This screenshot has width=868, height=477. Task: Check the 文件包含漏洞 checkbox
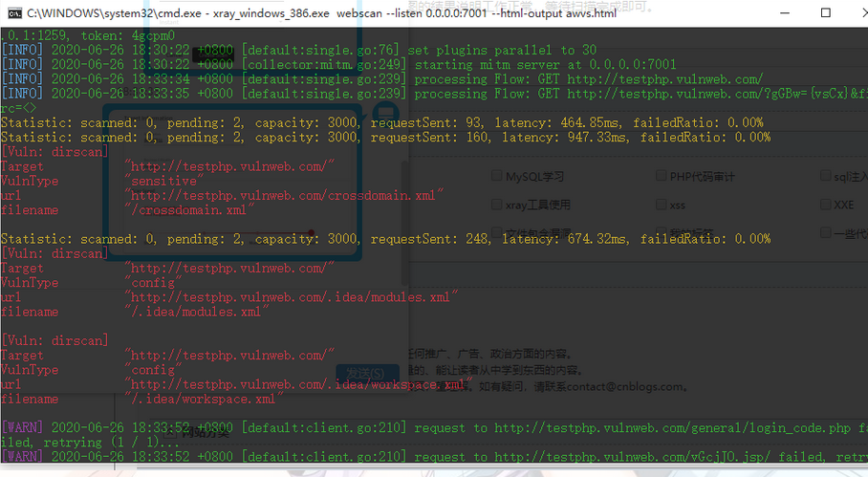tap(496, 232)
